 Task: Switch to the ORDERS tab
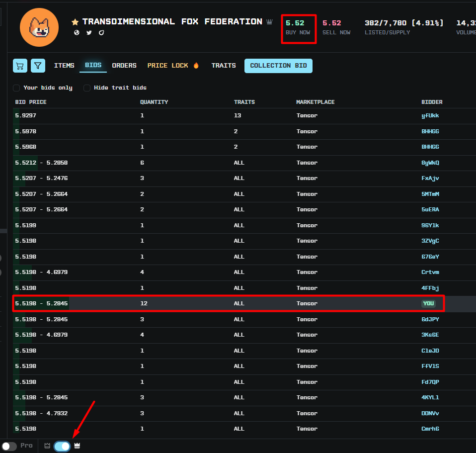point(124,66)
